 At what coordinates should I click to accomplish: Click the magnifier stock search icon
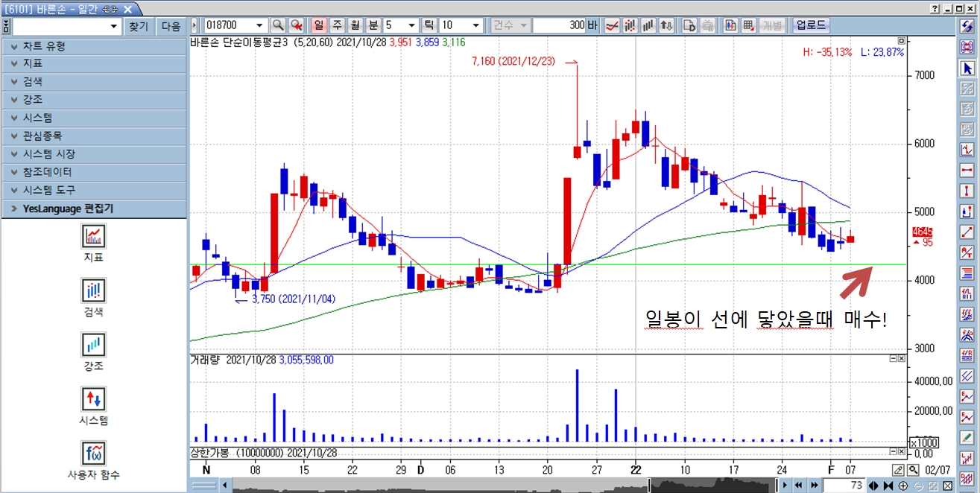(x=277, y=25)
